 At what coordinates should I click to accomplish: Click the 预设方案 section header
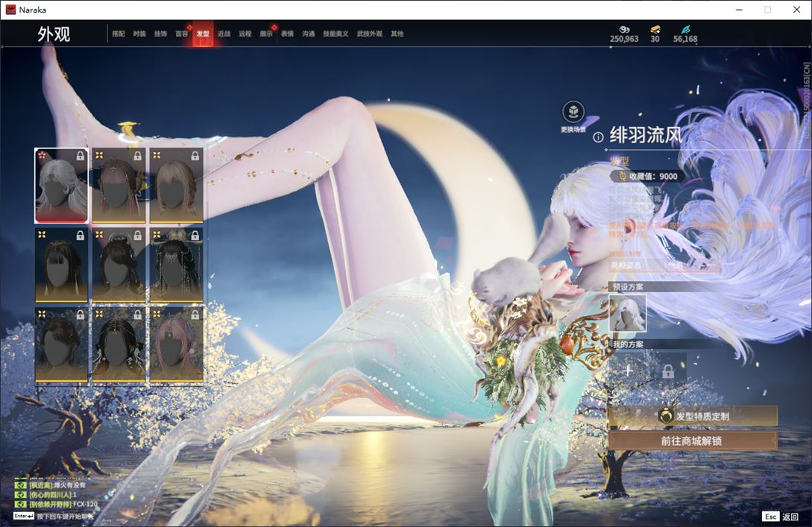click(628, 287)
